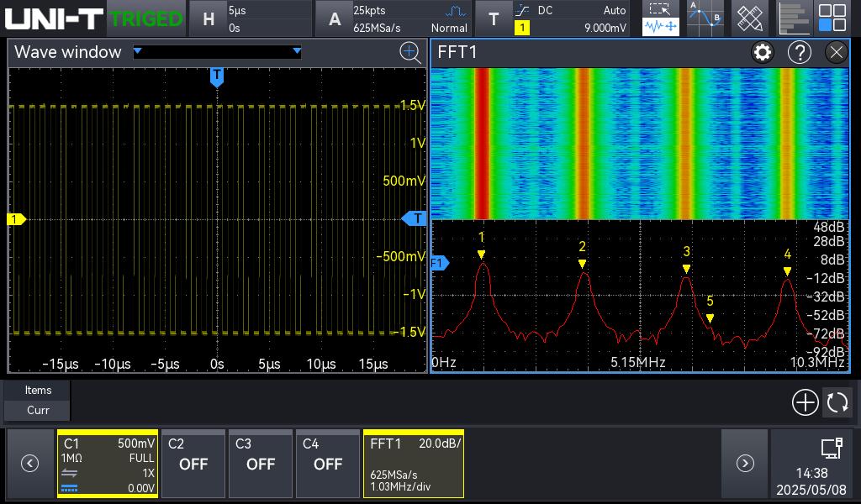Open the FFT1 settings gear
Image resolution: width=861 pixels, height=504 pixels.
click(x=763, y=53)
